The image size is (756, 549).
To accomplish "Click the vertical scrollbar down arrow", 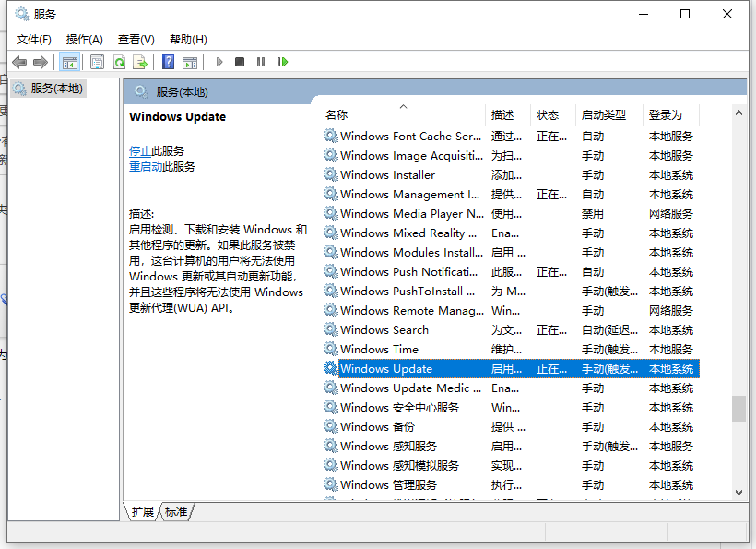I will 738,493.
